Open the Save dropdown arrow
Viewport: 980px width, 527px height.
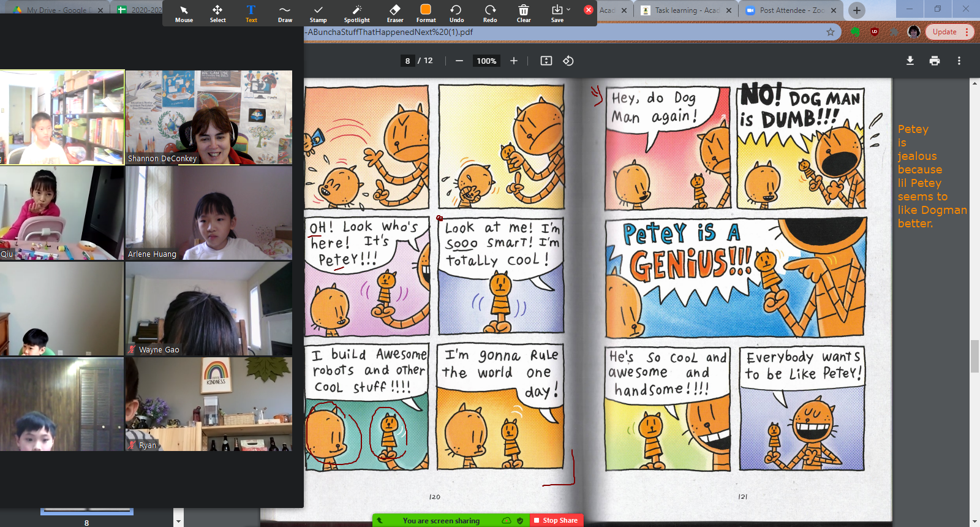[568, 9]
